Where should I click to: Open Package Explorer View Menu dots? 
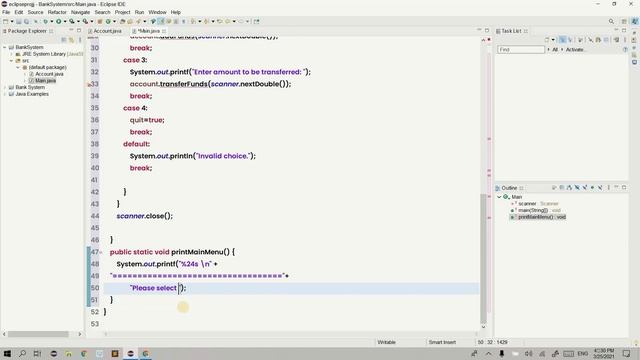[x=80, y=40]
